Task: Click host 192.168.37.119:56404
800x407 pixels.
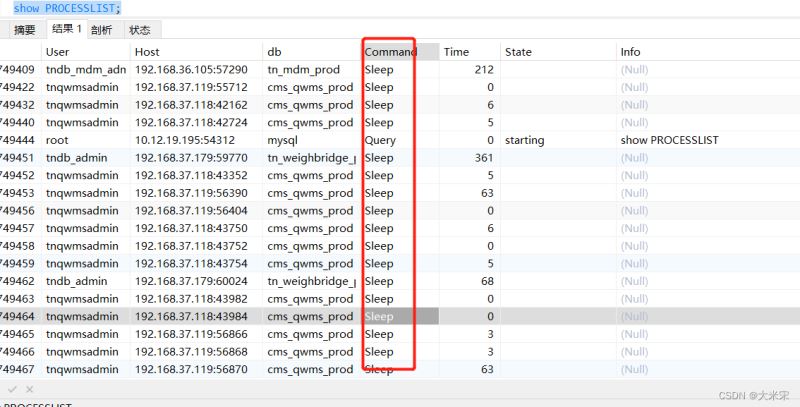Action: coord(191,211)
